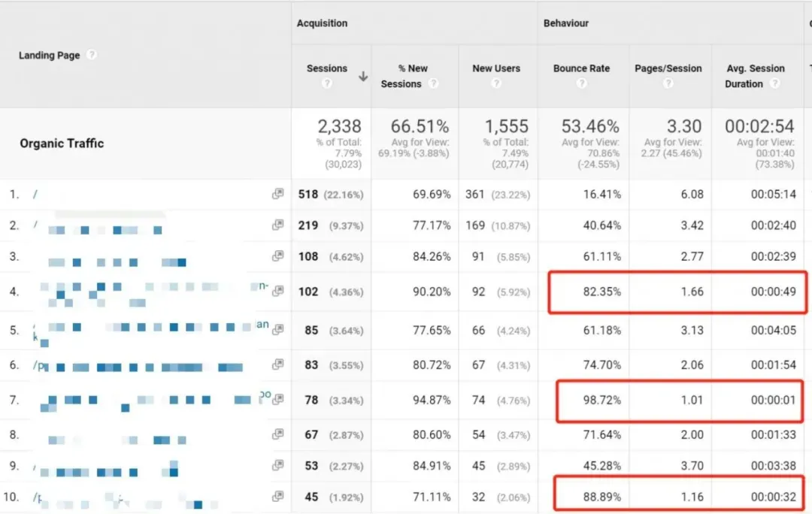Open the row 3 page via the pop-out icon
Viewport: 812px width, 514px height.
[x=278, y=255]
